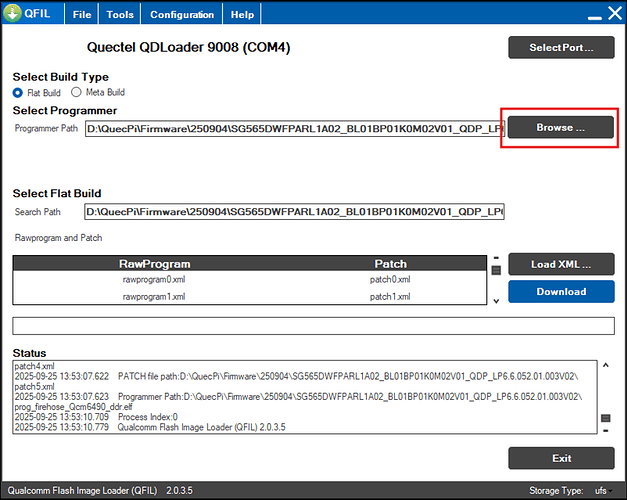Click the RawProgram list scroll handle icon
The width and height of the screenshot is (627, 500).
pos(496,270)
